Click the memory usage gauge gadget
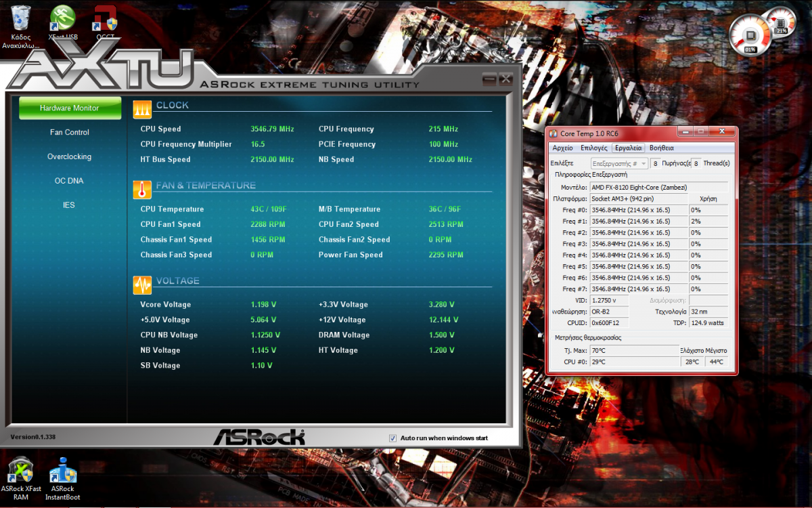The width and height of the screenshot is (812, 508). (x=782, y=22)
